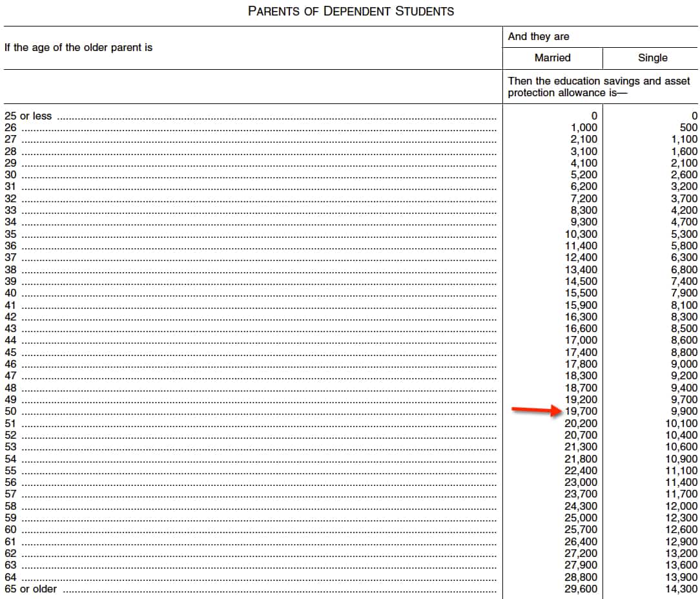The height and width of the screenshot is (599, 700).
Task: Click the married value 3,100 for age 28
Action: click(584, 151)
